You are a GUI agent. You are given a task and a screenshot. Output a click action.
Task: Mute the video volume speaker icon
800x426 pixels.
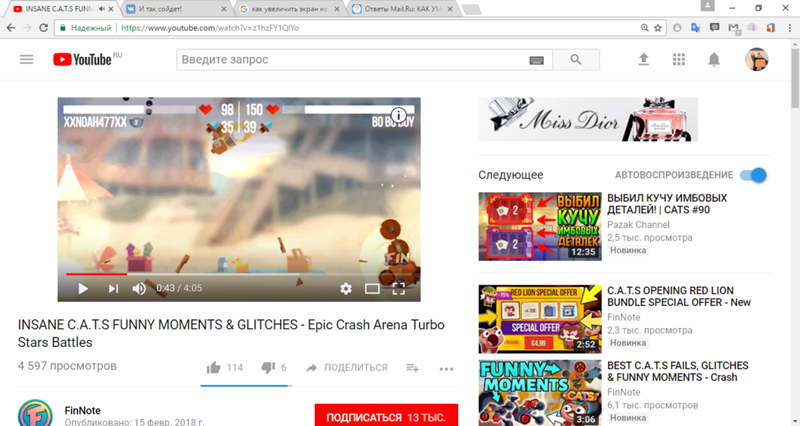point(139,288)
